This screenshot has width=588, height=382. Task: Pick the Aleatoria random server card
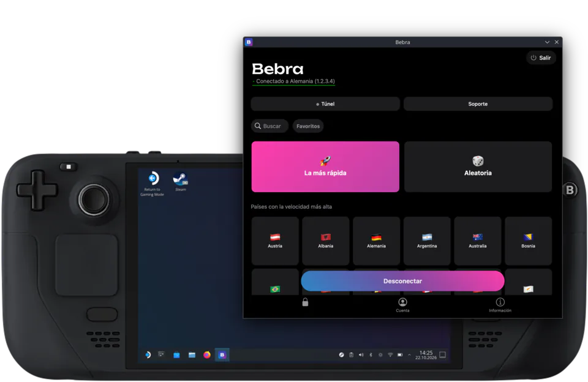point(478,167)
